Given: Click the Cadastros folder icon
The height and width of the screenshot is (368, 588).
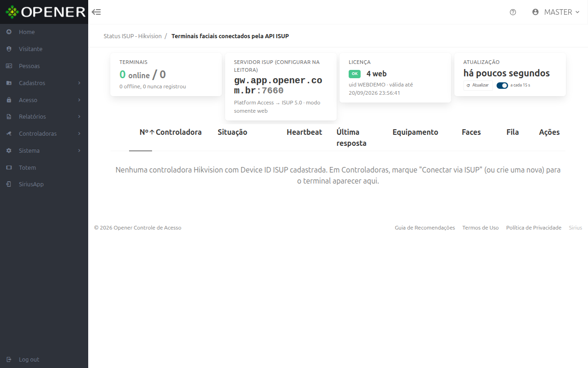Looking at the screenshot, I should (x=9, y=83).
